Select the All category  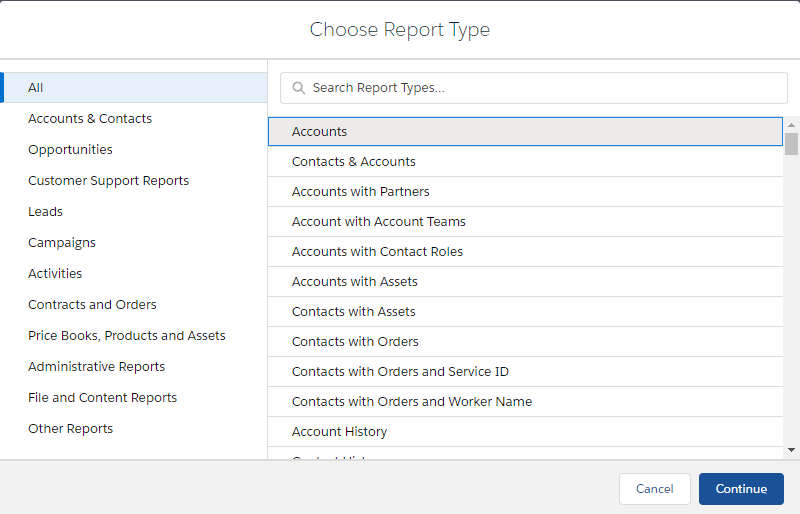coord(36,88)
